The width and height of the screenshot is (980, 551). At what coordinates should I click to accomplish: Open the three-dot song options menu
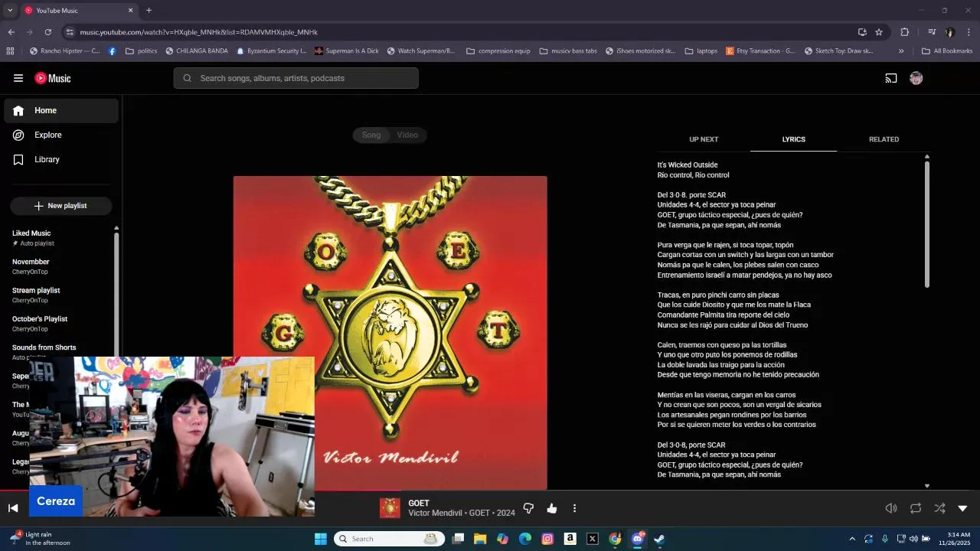[x=574, y=508]
